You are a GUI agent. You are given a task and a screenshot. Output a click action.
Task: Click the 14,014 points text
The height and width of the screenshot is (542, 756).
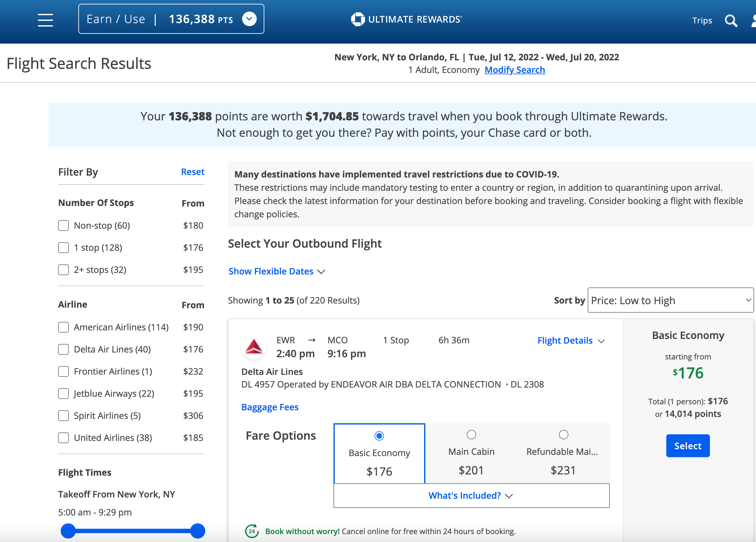(x=693, y=414)
